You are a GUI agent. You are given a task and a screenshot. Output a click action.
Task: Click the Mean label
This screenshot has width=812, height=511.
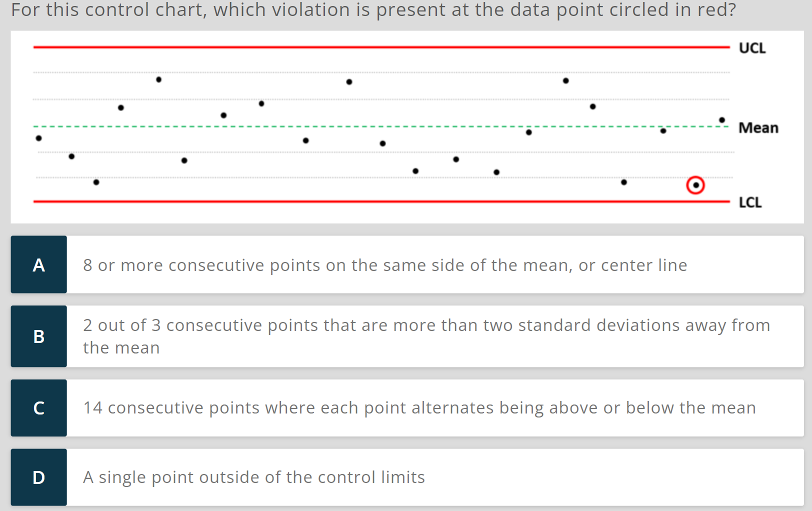[758, 128]
